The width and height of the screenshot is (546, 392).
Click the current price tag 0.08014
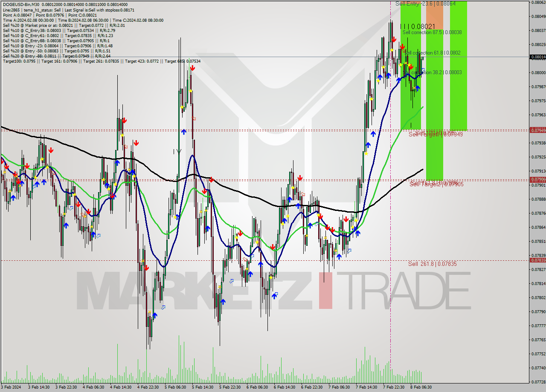[537, 57]
